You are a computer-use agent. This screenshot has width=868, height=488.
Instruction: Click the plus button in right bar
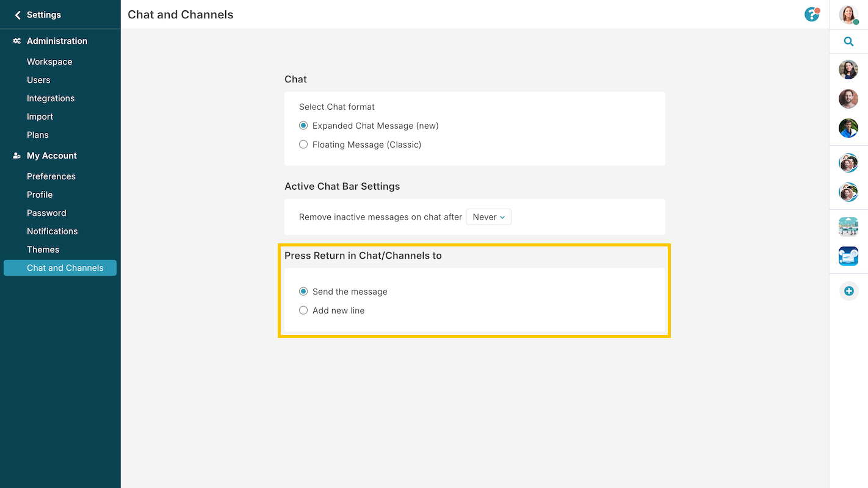(848, 291)
